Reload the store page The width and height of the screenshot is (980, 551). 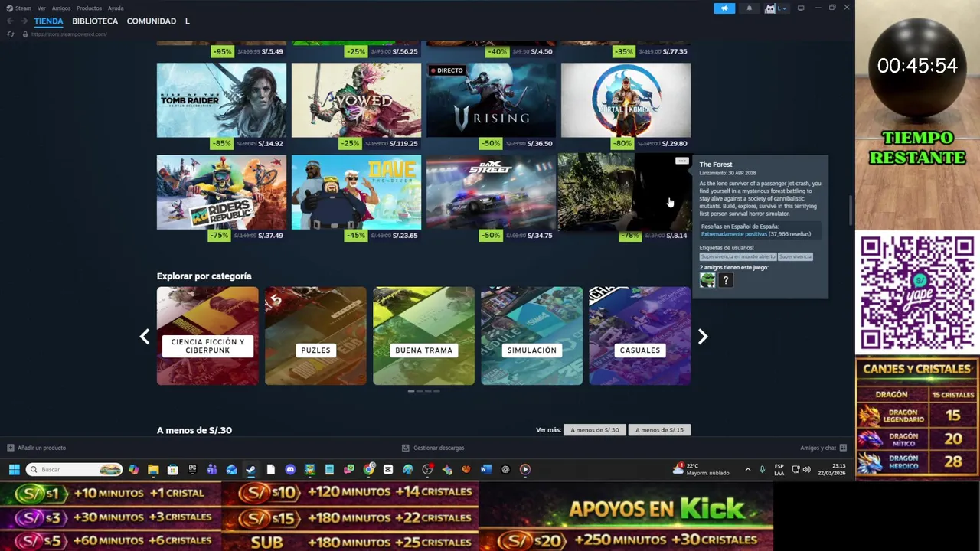click(x=10, y=34)
